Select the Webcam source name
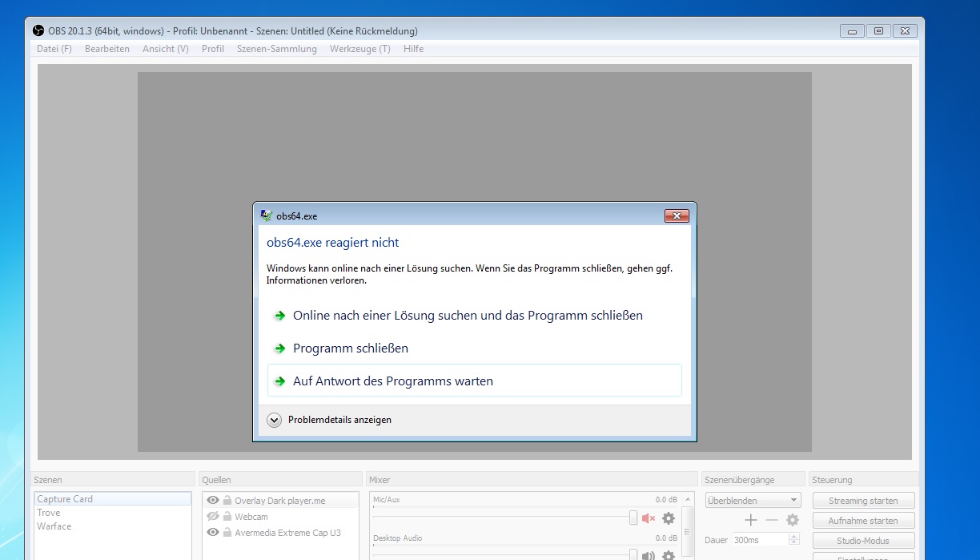980x560 pixels. [x=253, y=517]
